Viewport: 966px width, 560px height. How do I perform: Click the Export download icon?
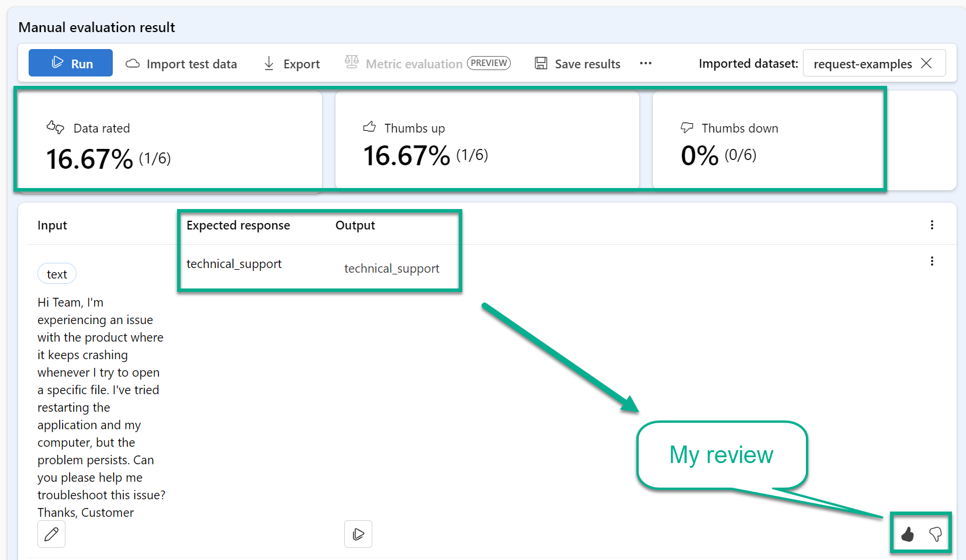pos(269,64)
